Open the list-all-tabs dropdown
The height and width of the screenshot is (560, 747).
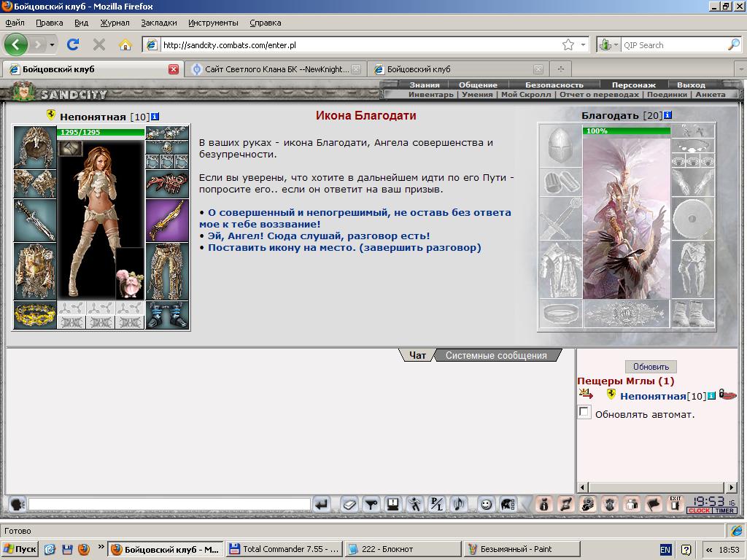[741, 69]
